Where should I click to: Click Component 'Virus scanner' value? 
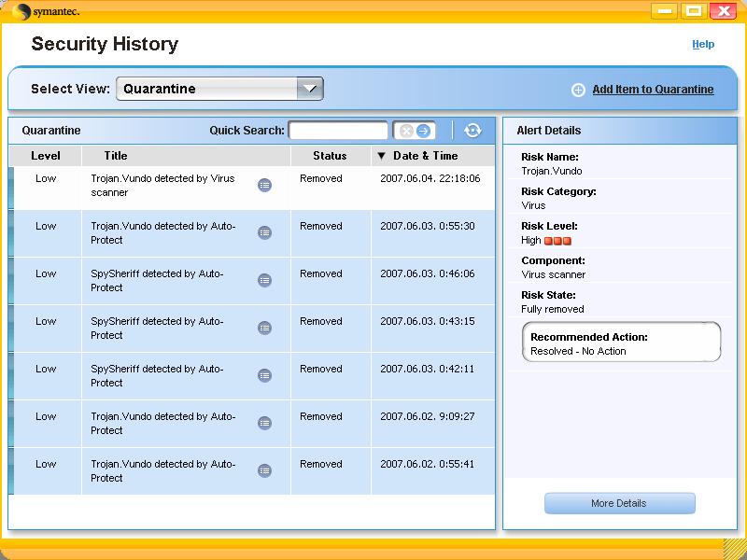[x=553, y=274]
